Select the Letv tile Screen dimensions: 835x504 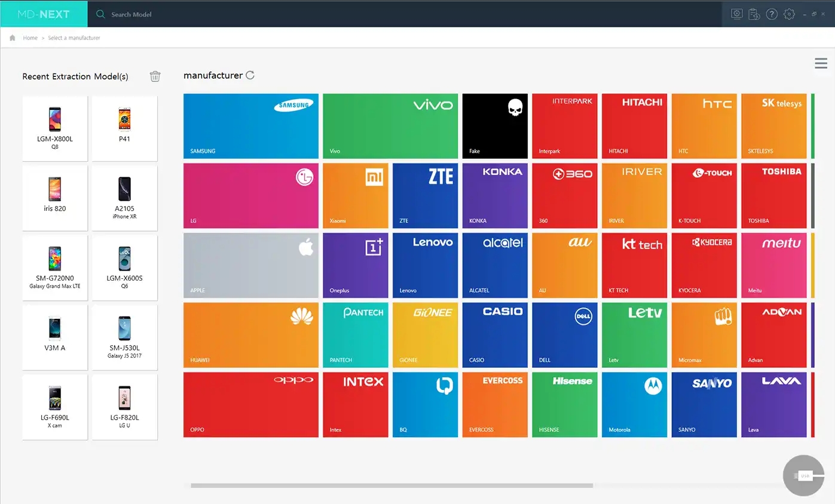(634, 335)
